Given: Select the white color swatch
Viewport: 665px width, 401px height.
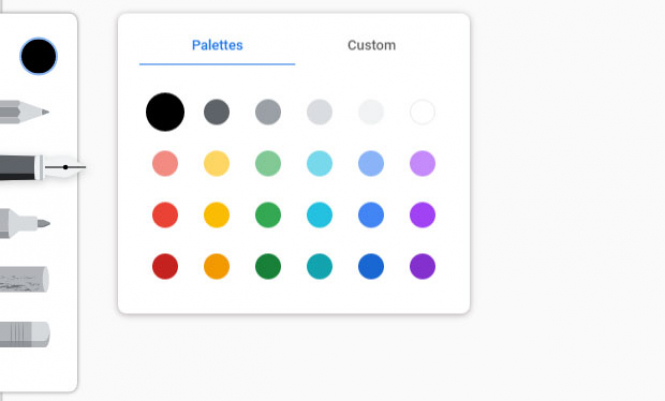Looking at the screenshot, I should 422,112.
